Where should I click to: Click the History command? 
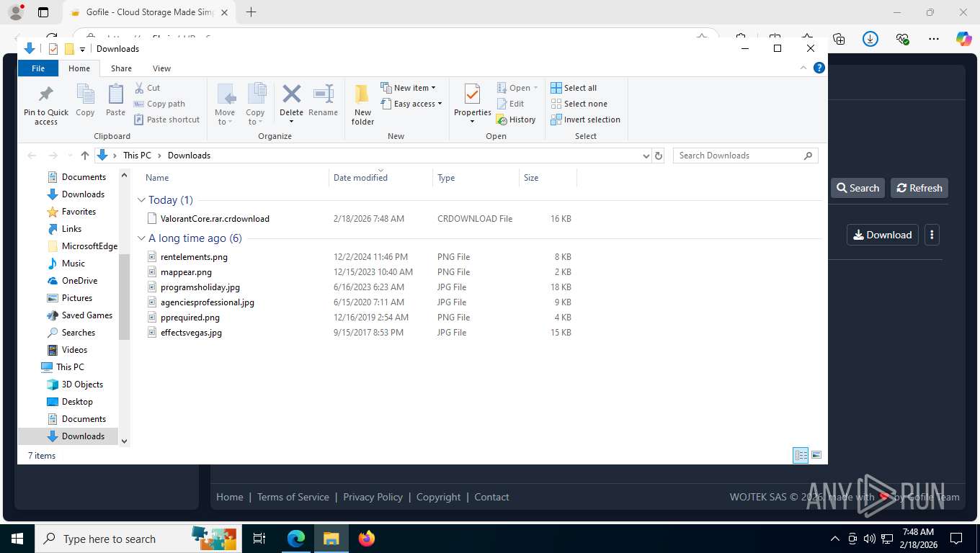[x=516, y=120]
